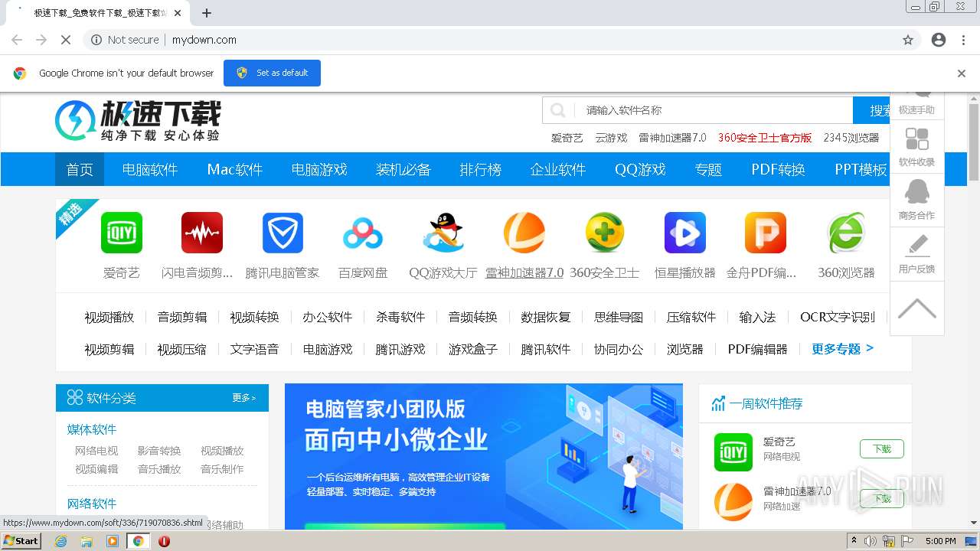Open the 电脑管家小团队版 banner

pyautogui.click(x=484, y=456)
